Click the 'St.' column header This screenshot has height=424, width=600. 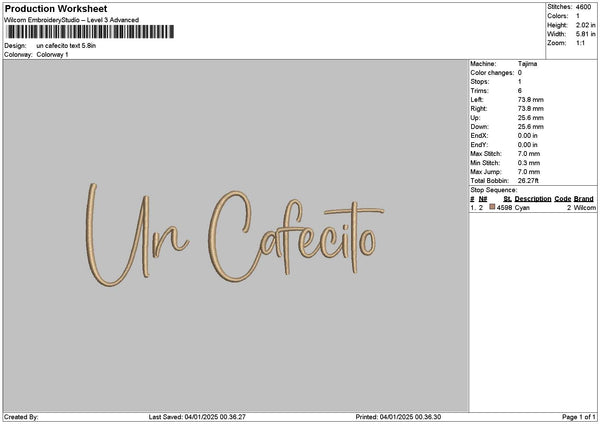[x=507, y=199]
